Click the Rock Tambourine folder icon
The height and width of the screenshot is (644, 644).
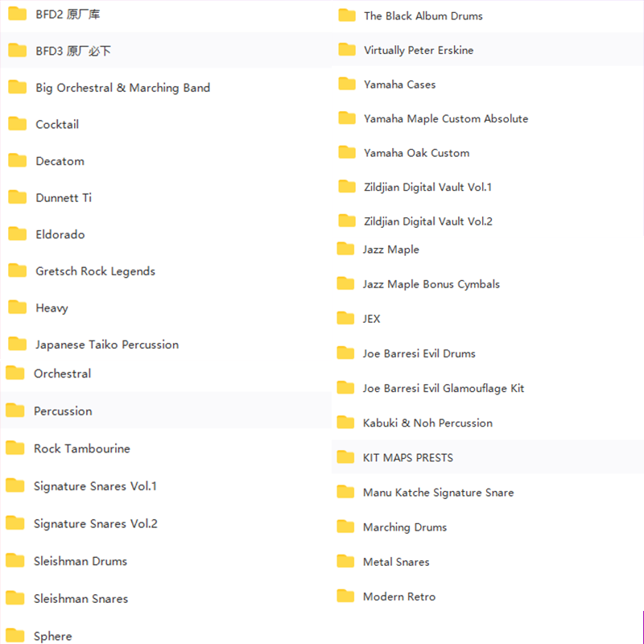pyautogui.click(x=15, y=448)
